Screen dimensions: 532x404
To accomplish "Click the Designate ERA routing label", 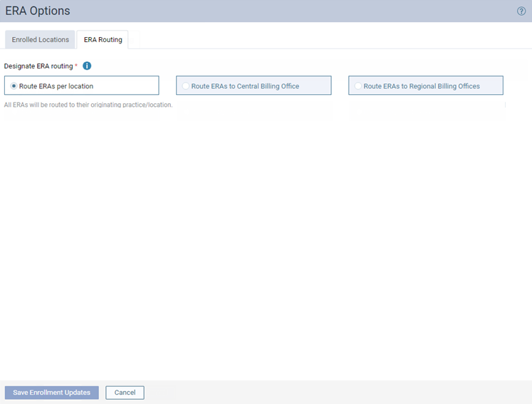I will point(38,66).
